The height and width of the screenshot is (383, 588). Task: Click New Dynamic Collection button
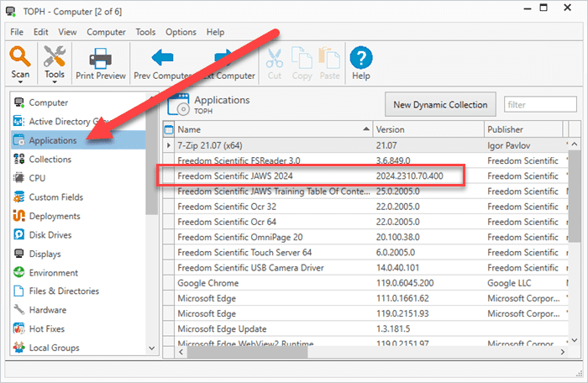point(440,105)
